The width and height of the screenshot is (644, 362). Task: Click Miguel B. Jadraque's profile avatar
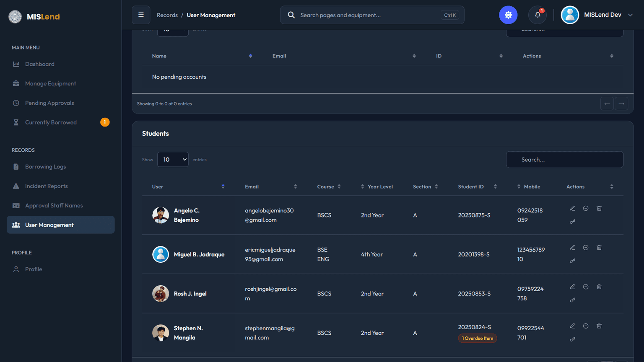(161, 254)
